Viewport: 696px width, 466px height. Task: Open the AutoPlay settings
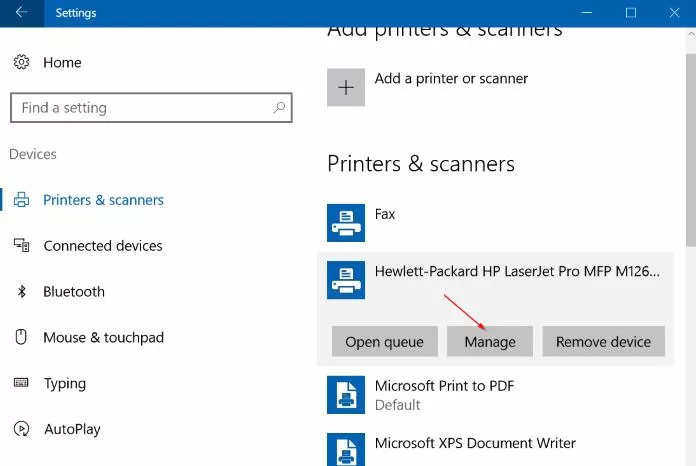(x=72, y=429)
